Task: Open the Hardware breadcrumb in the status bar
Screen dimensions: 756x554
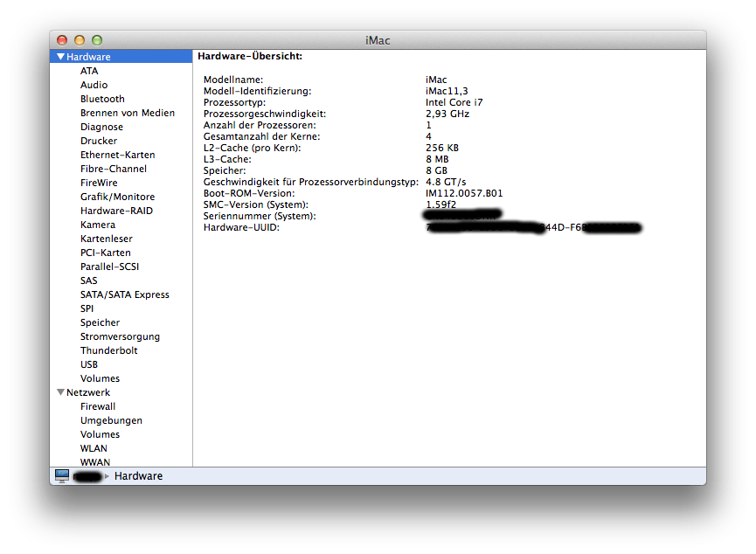Action: (138, 475)
